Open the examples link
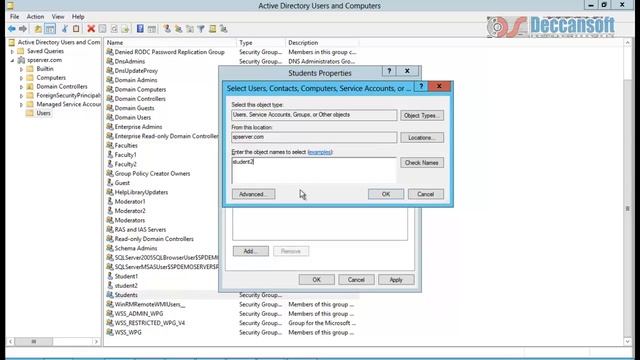 (320, 152)
